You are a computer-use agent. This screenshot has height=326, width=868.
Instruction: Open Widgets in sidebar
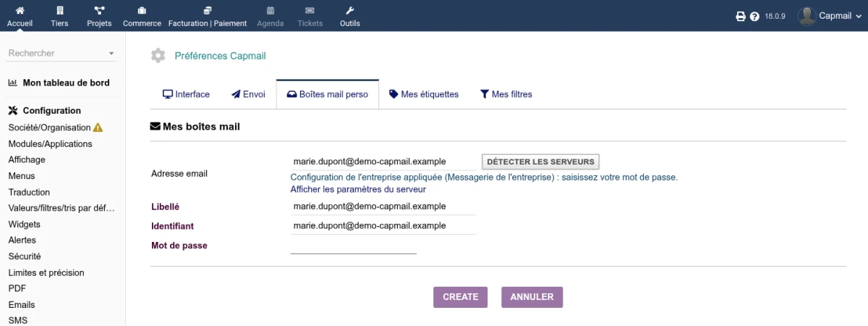(25, 224)
